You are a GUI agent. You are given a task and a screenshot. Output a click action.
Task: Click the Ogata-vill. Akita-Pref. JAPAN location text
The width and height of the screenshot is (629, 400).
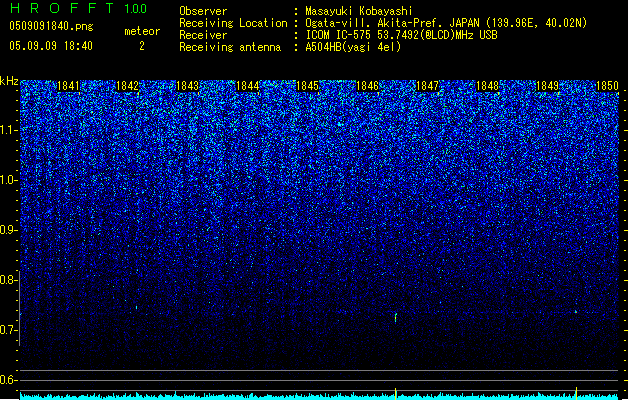446,23
